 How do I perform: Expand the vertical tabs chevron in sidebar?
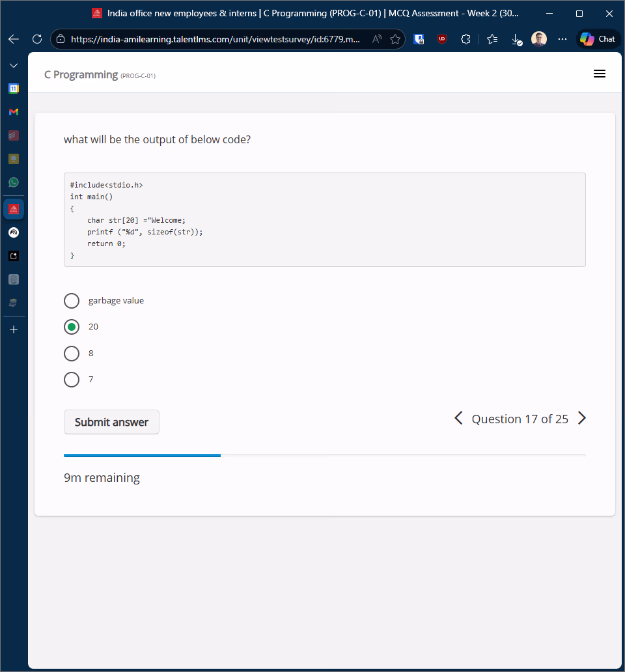tap(14, 66)
